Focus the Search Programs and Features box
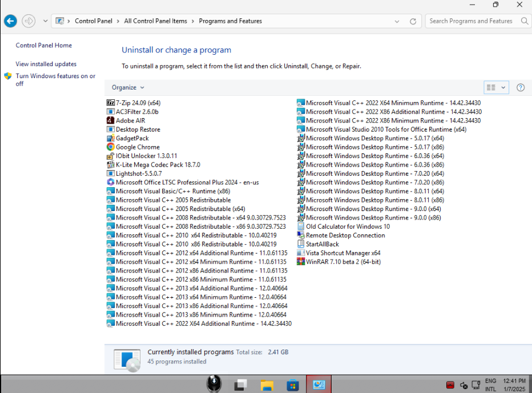 coord(471,21)
